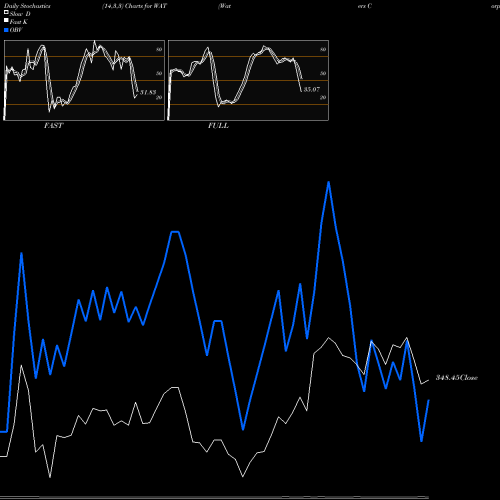Click the highest peak of the blue OBV line
This screenshot has width=500, height=500.
click(329, 183)
